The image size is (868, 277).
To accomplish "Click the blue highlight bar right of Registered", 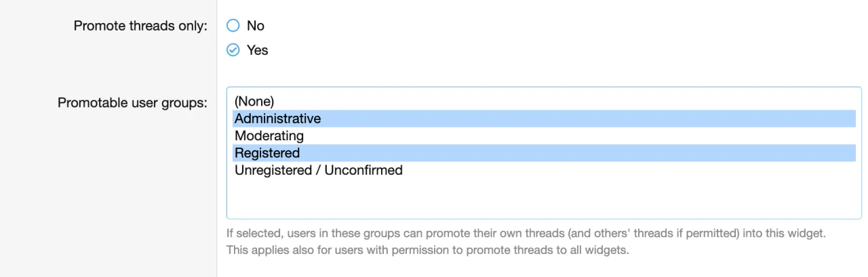I will pos(576,153).
